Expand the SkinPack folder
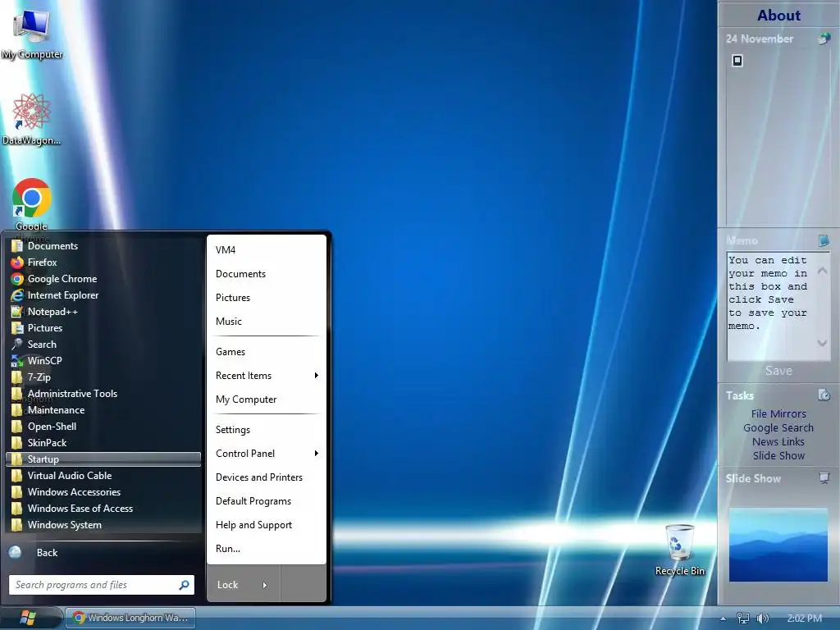 click(x=103, y=443)
